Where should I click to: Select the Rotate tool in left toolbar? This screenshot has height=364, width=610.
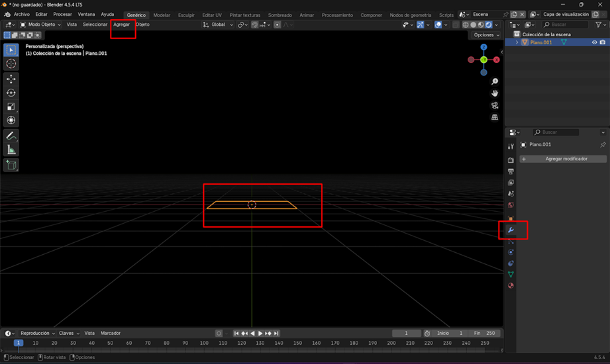[x=11, y=93]
